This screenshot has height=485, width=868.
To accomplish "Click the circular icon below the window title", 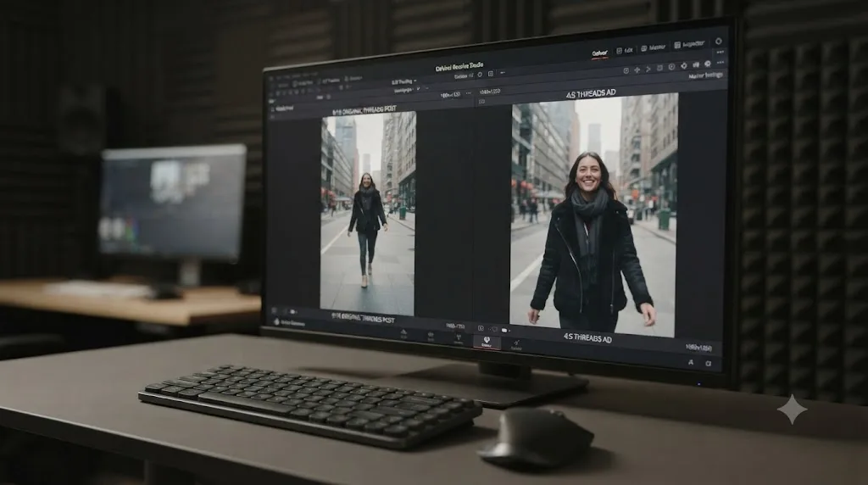I will (x=480, y=75).
